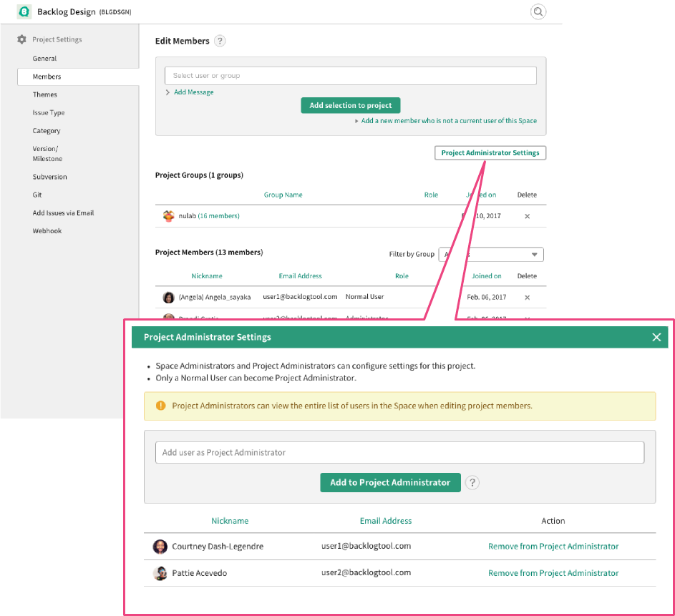Delete the nulab group with the X
This screenshot has width=675, height=616.
click(x=527, y=216)
